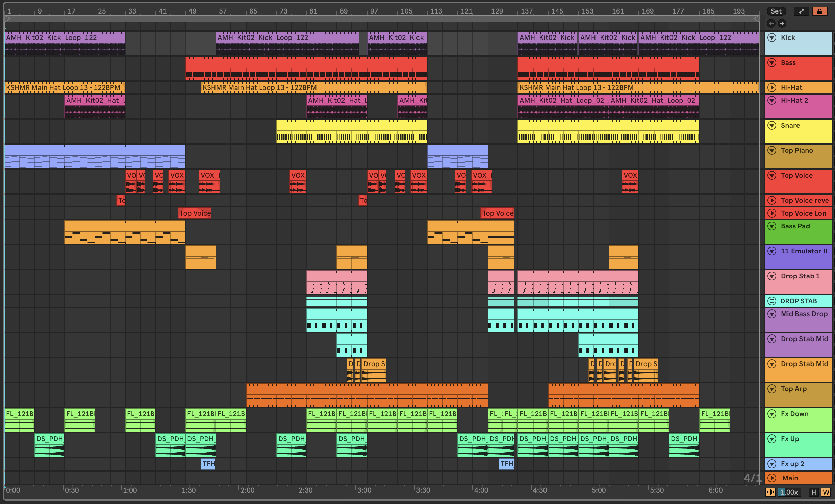Toggle the W optimize width button

tap(826, 492)
